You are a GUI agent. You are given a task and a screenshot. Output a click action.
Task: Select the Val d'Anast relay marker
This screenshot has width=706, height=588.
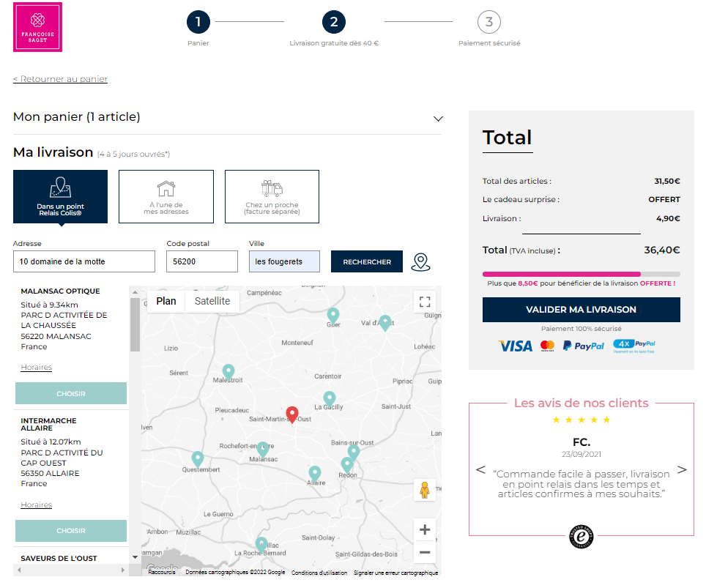coord(385,322)
